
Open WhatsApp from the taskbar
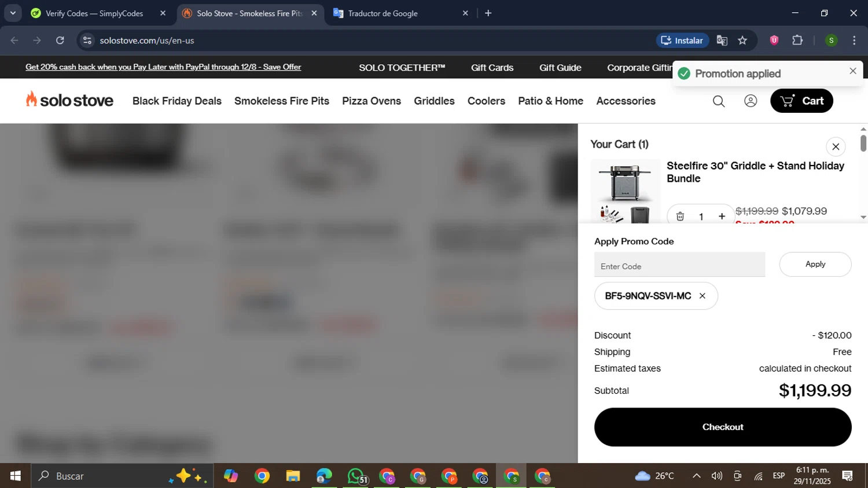(356, 476)
